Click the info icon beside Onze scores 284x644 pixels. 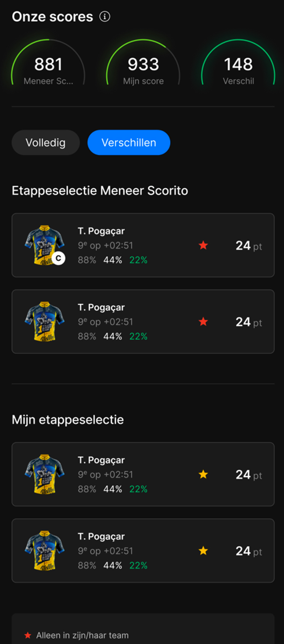105,16
